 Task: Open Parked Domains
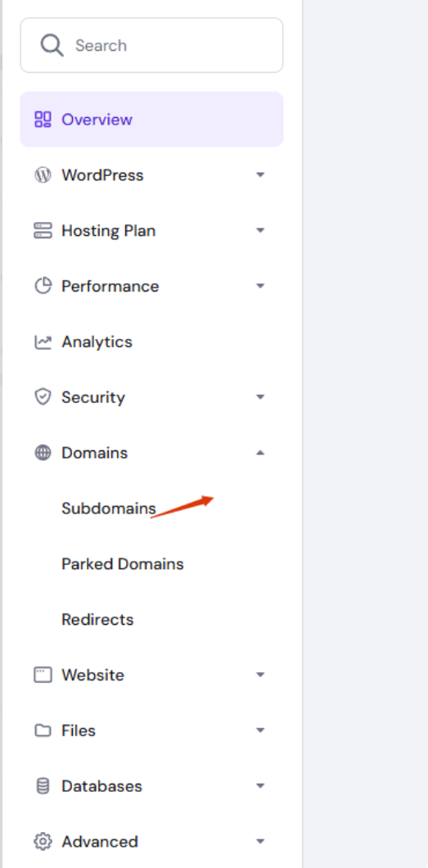tap(123, 564)
